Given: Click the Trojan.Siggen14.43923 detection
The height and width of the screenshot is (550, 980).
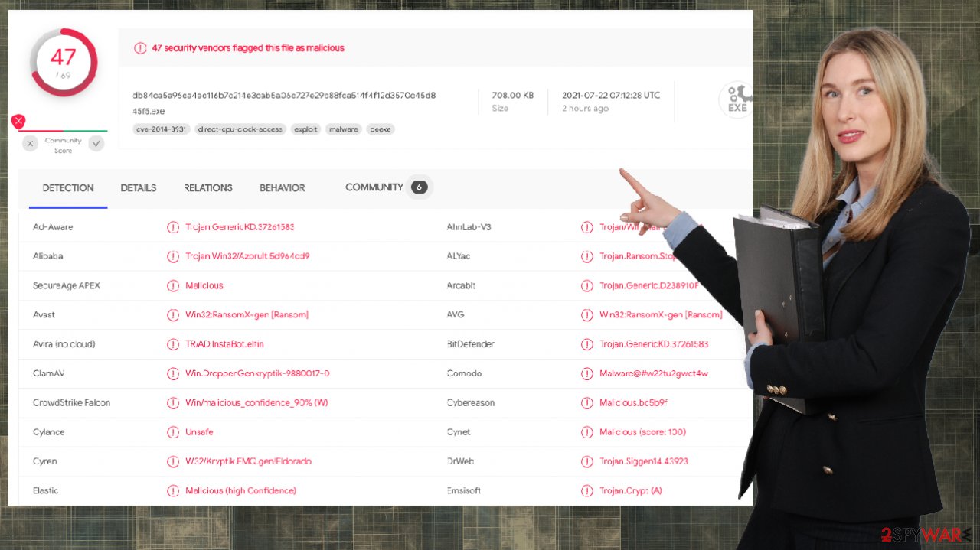Looking at the screenshot, I should (644, 461).
